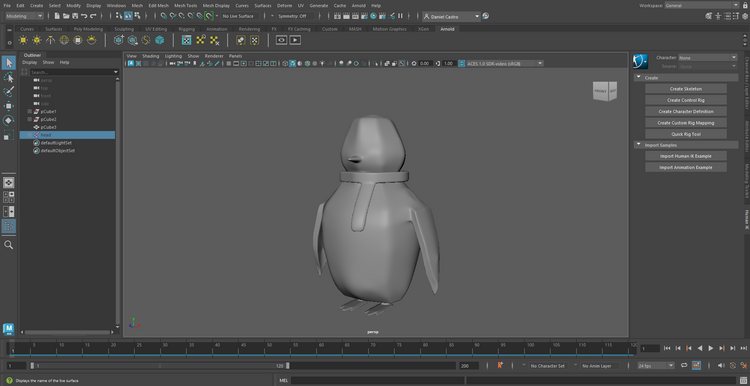Open a scene with the folder icon

[66, 16]
